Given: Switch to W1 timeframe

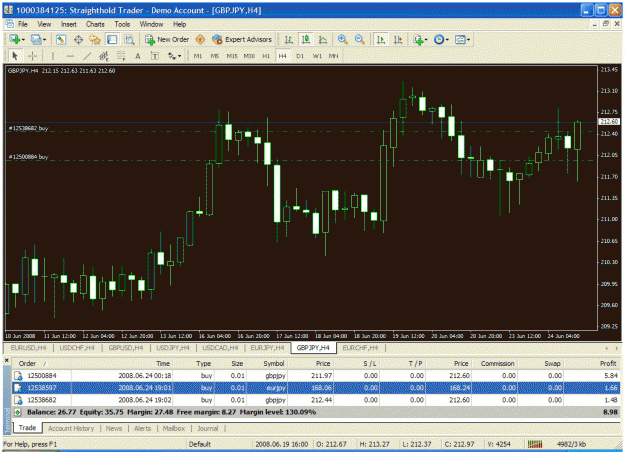Looking at the screenshot, I should click(x=317, y=56).
